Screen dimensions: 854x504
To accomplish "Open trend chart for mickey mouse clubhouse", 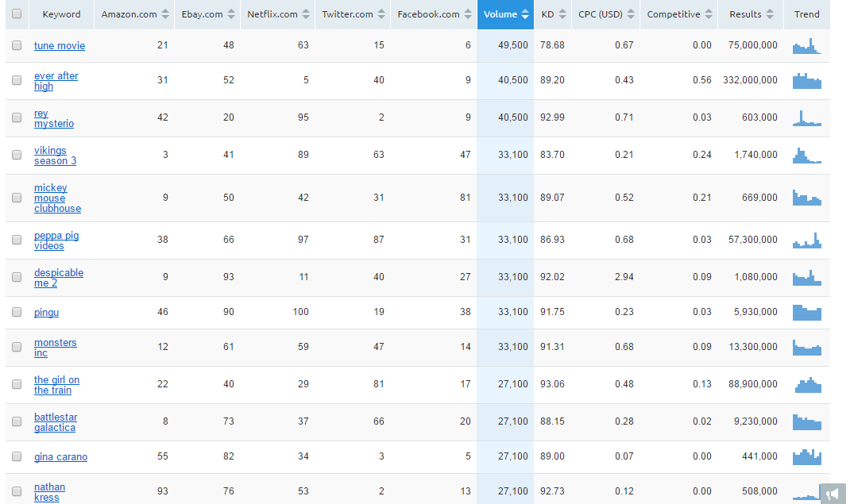I will pos(806,198).
